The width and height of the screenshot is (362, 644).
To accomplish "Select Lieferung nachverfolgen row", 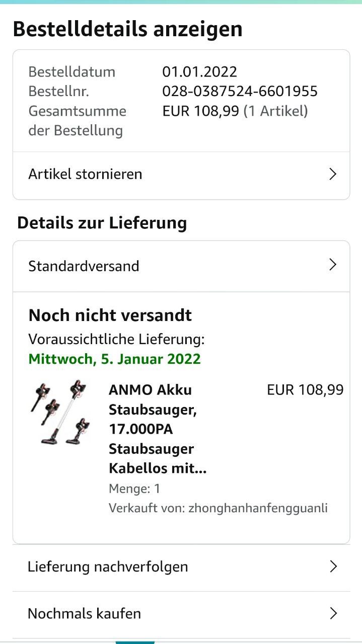I will coord(108,567).
